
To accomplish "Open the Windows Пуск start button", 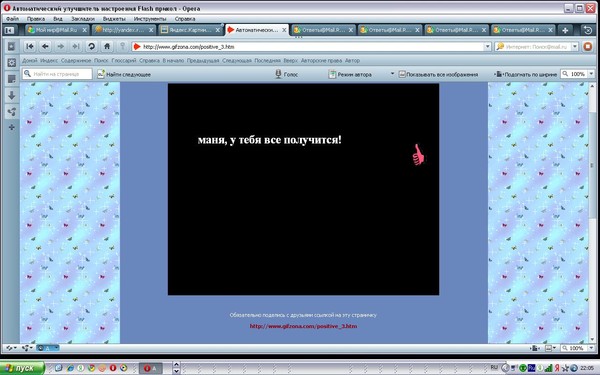I will [22, 368].
